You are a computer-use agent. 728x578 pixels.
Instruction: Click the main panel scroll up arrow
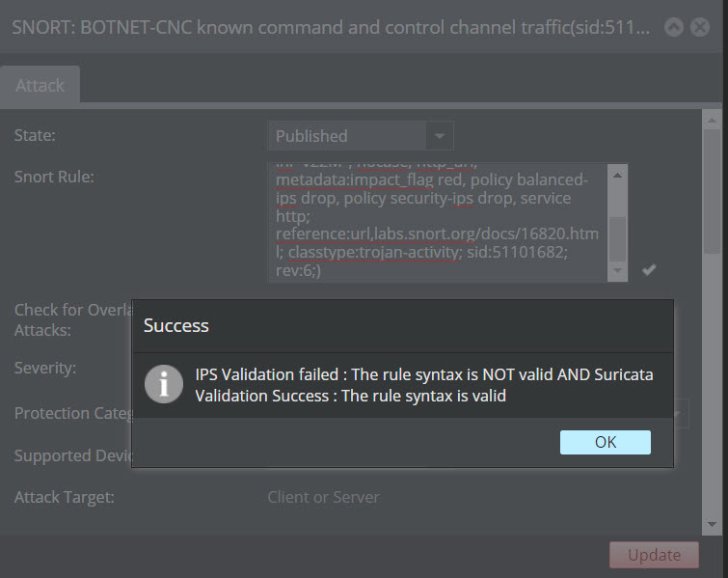tap(712, 121)
